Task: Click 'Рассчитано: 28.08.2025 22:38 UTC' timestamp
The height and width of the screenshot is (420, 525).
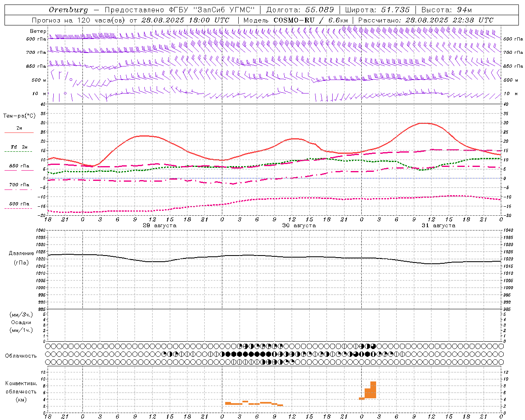Action: [426, 20]
